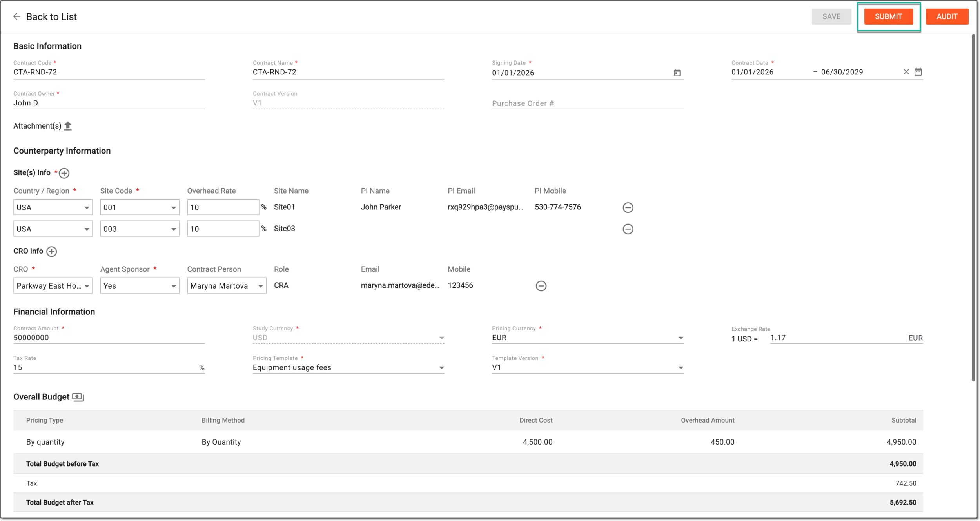Edit Overhead Rate for Site03
Viewport: 980px width, 521px height.
[x=223, y=229]
